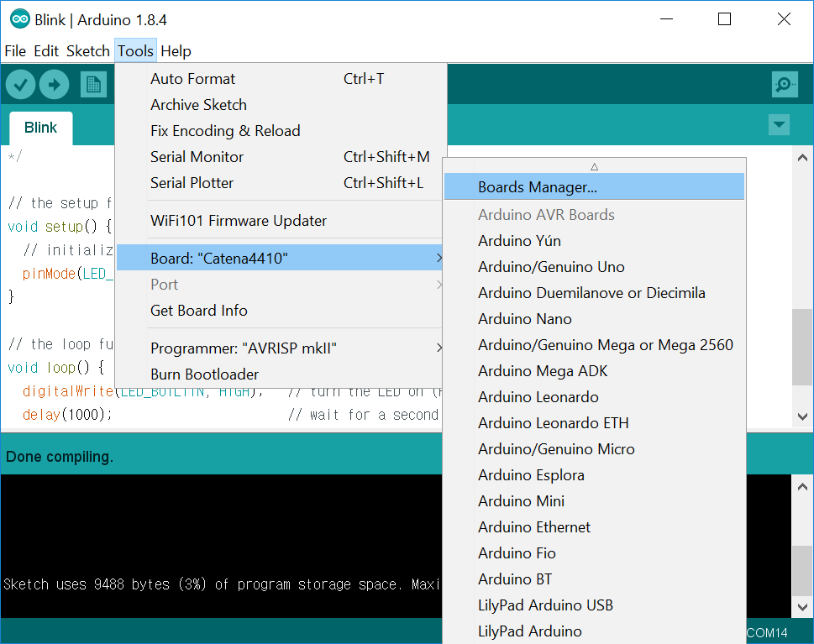814x644 pixels.
Task: Click the Arduino logo in title bar
Action: [19, 19]
